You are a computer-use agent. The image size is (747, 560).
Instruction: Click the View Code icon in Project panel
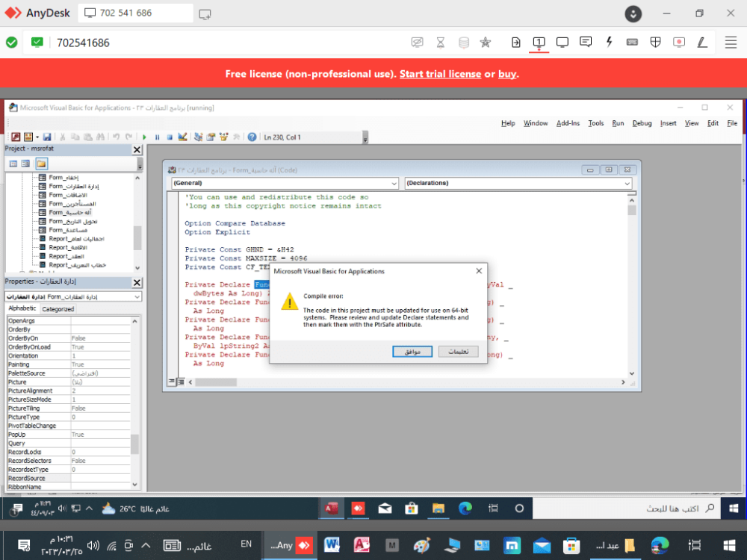click(x=13, y=164)
